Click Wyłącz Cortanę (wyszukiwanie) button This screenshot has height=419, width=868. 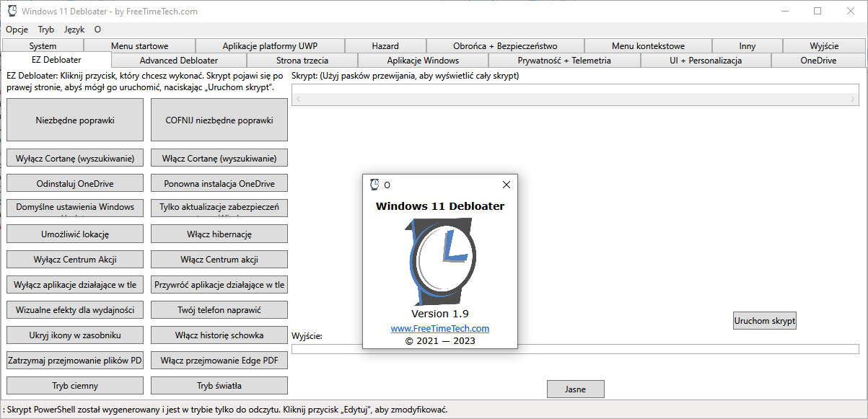[75, 158]
